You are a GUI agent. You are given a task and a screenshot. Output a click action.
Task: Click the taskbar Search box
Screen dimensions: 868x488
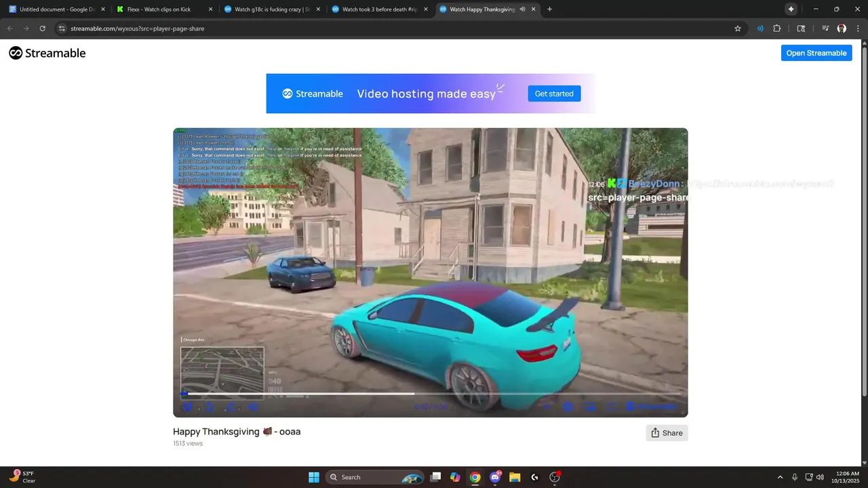[x=375, y=477]
